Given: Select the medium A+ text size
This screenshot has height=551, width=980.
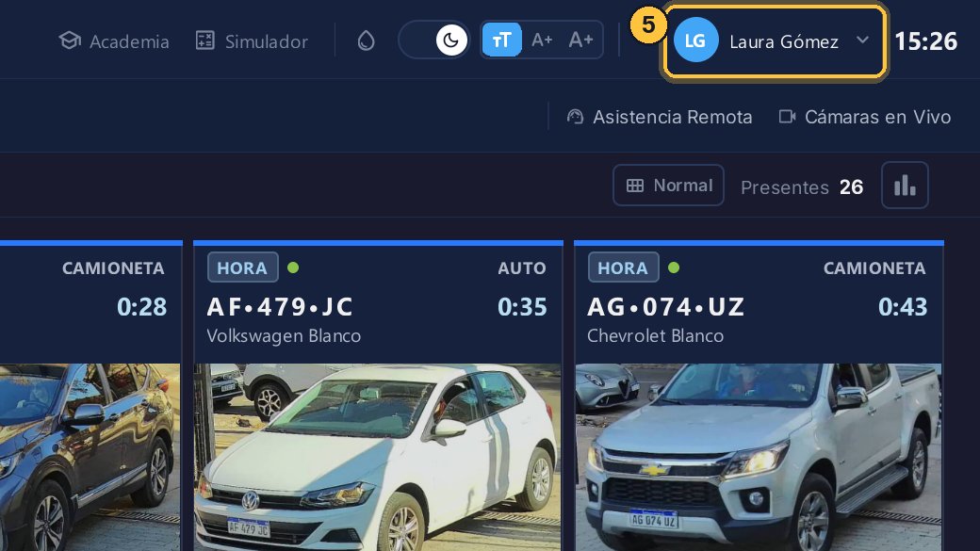Looking at the screenshot, I should pyautogui.click(x=541, y=40).
